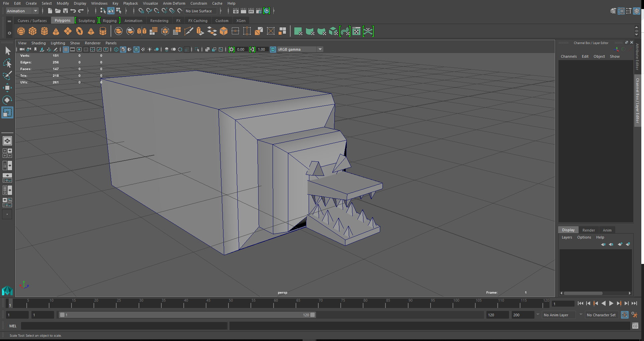Click the Polygon Torus shelf icon
This screenshot has width=644, height=341.
coord(79,31)
